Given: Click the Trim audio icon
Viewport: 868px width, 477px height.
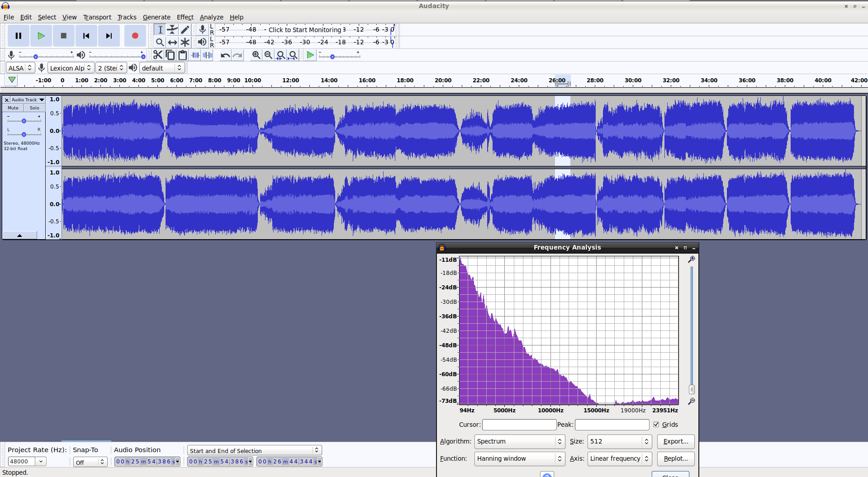Looking at the screenshot, I should tap(195, 55).
